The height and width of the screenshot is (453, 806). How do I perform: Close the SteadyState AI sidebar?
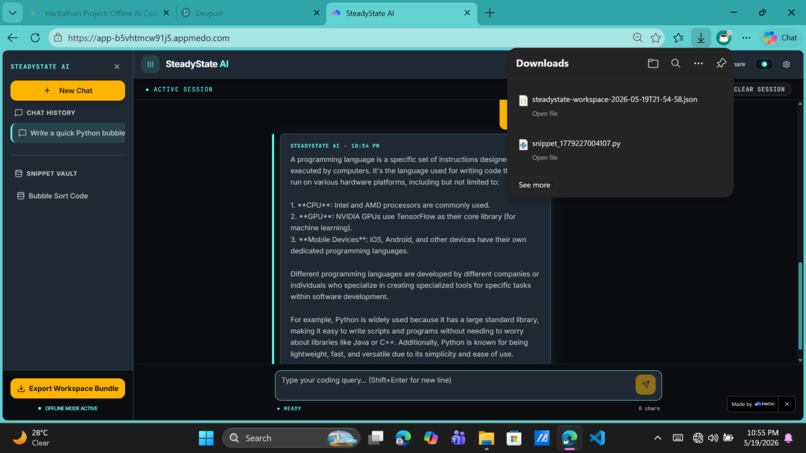[117, 67]
